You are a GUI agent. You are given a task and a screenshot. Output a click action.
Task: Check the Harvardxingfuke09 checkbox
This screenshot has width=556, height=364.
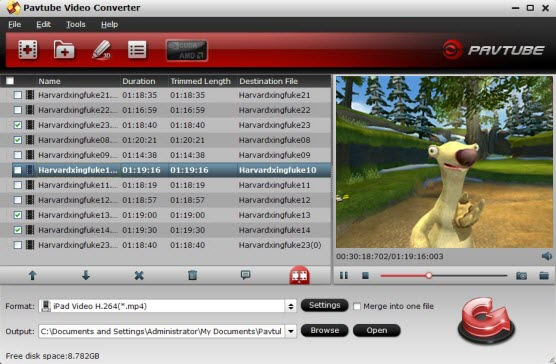17,155
